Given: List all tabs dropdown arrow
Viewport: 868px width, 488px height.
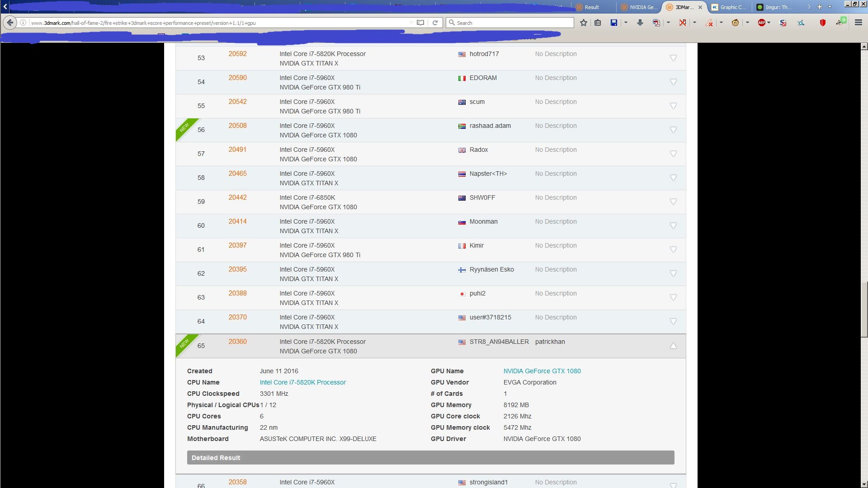Looking at the screenshot, I should point(830,7).
